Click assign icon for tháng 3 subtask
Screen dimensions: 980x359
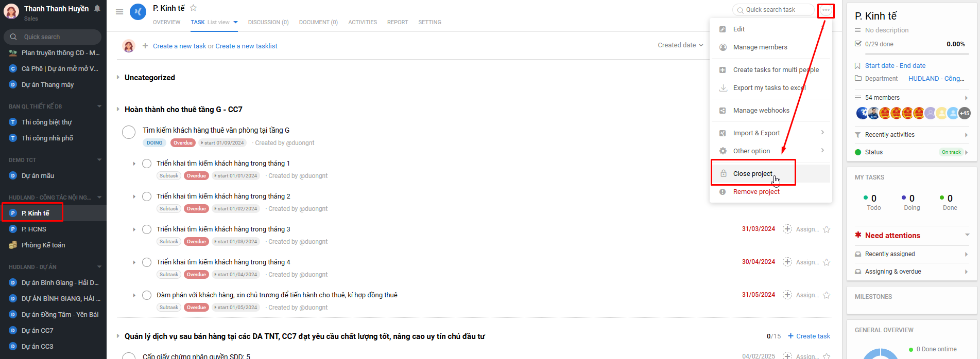pos(787,229)
